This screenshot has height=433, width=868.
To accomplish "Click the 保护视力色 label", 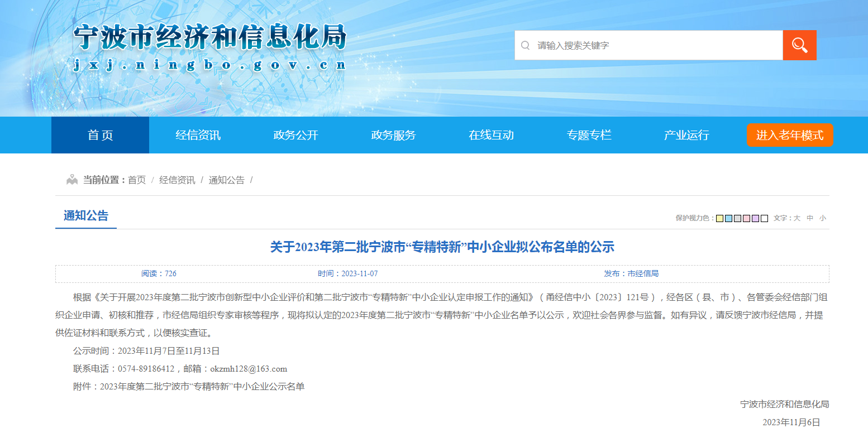I will 695,218.
